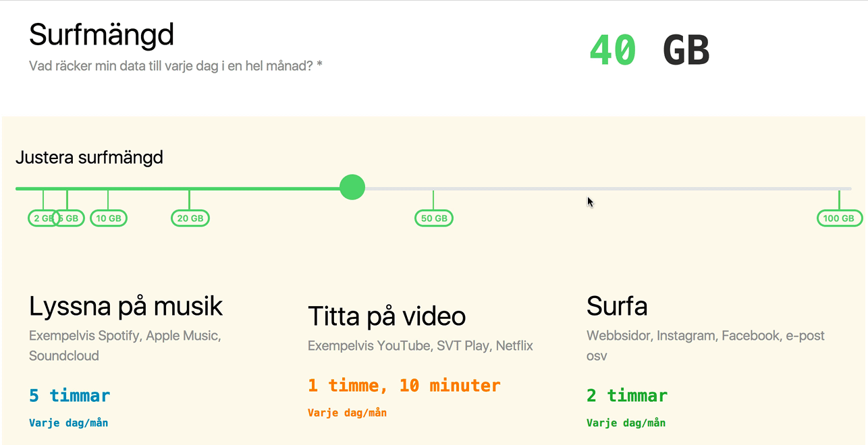868x445 pixels.
Task: Click the gray unfilled slider track
Action: coord(607,189)
